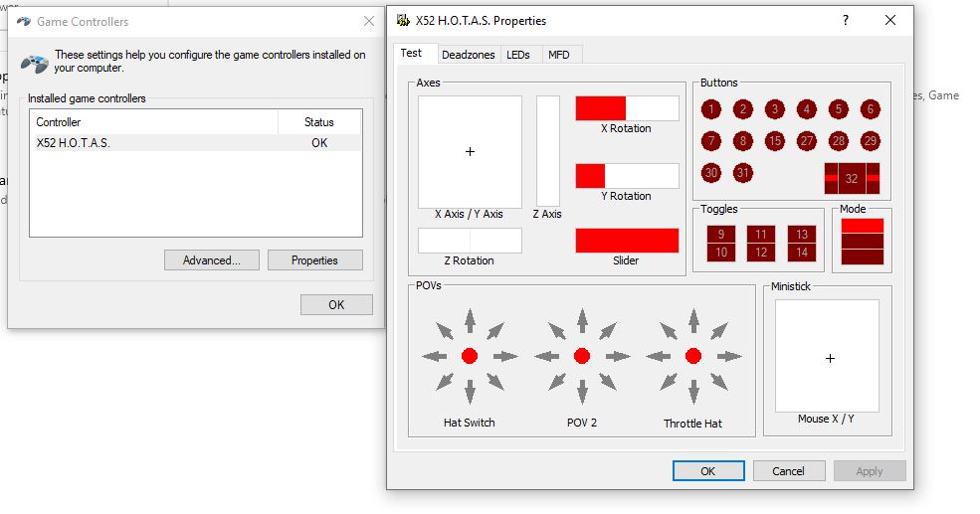Click button indicator 29

coord(870,141)
